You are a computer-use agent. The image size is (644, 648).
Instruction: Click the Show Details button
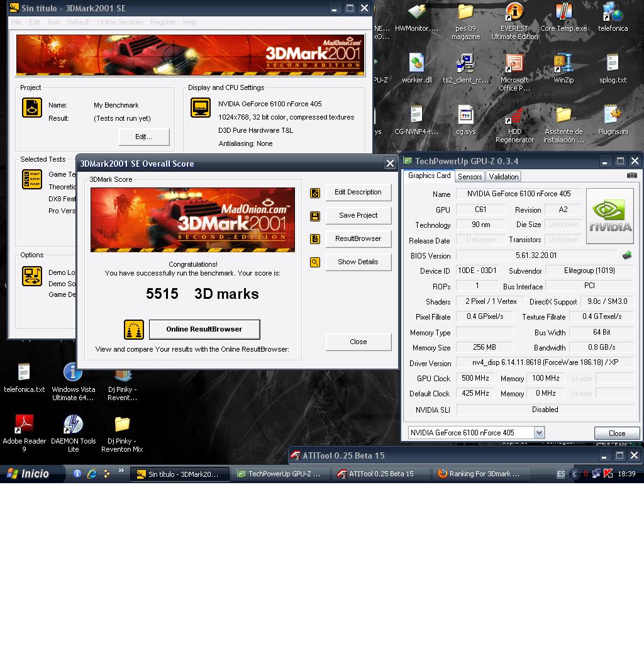point(358,262)
